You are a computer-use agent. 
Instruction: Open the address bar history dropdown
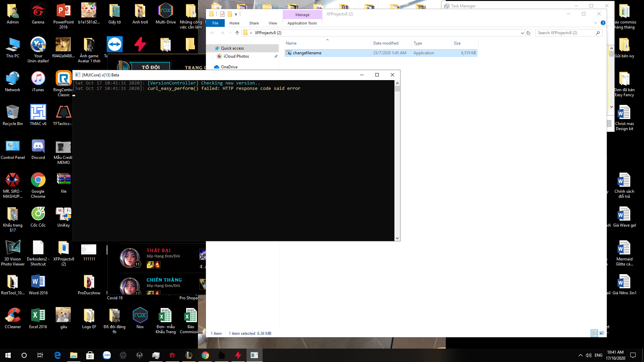click(x=522, y=33)
